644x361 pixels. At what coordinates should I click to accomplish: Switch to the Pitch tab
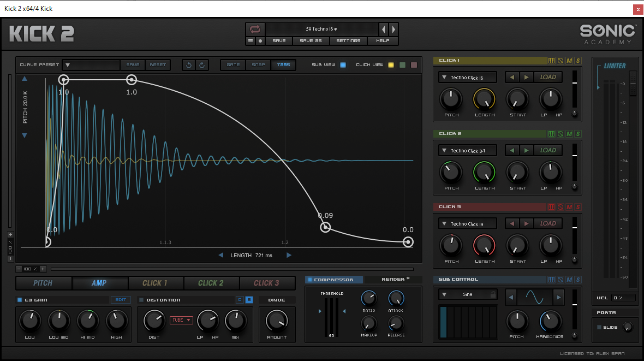point(43,283)
